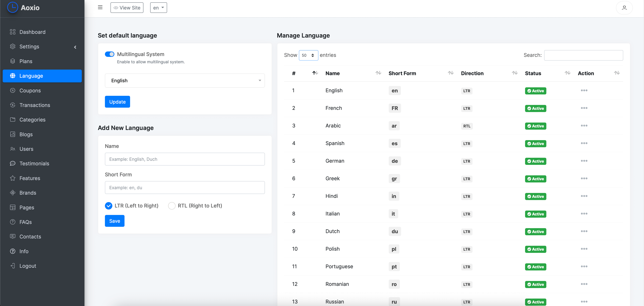Disable the Multilingual System toggle
644x306 pixels.
[x=109, y=54]
